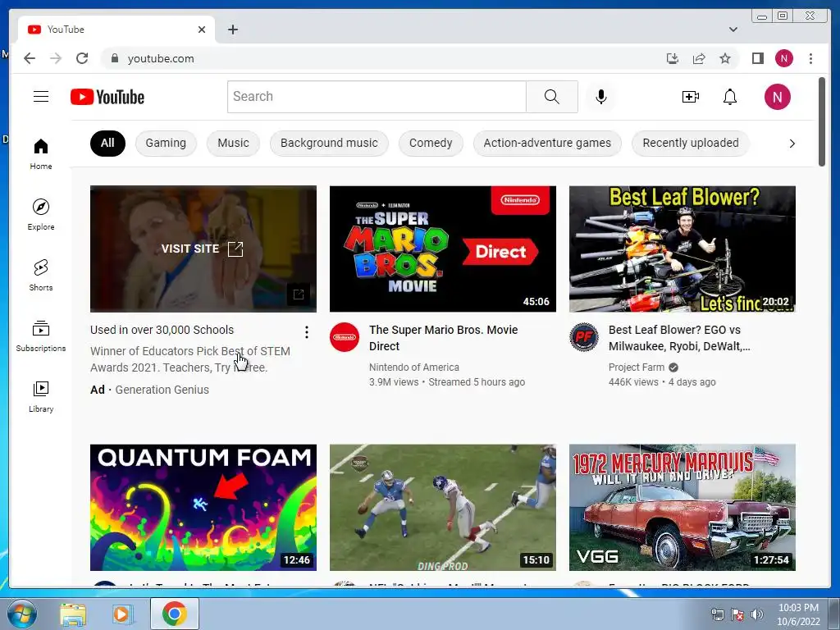Open Windows Explorer from the taskbar
This screenshot has width=840, height=630.
click(x=73, y=614)
